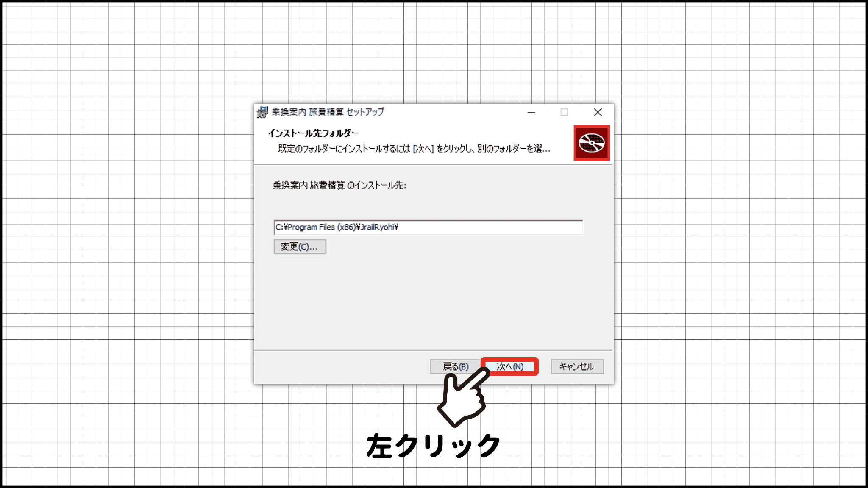Click the 既定のフォルダー description line
The image size is (868, 488).
[414, 149]
